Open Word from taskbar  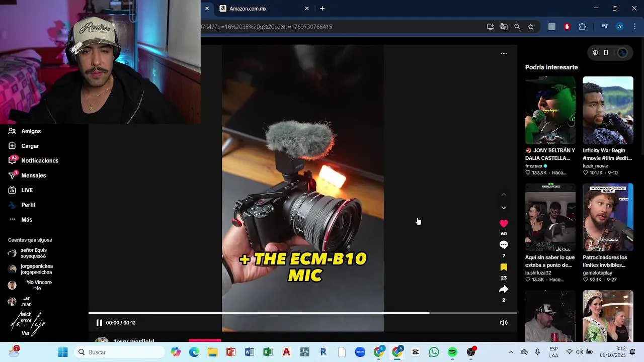[x=250, y=352]
